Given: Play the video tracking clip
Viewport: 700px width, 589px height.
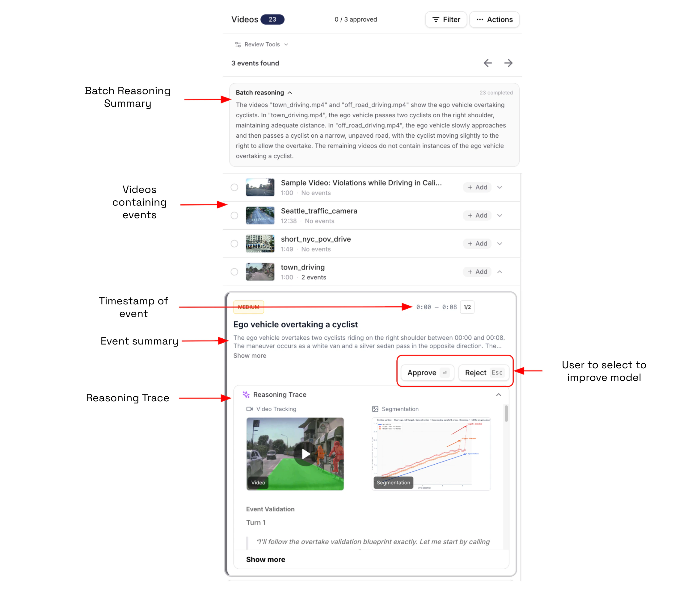Looking at the screenshot, I should [x=306, y=454].
